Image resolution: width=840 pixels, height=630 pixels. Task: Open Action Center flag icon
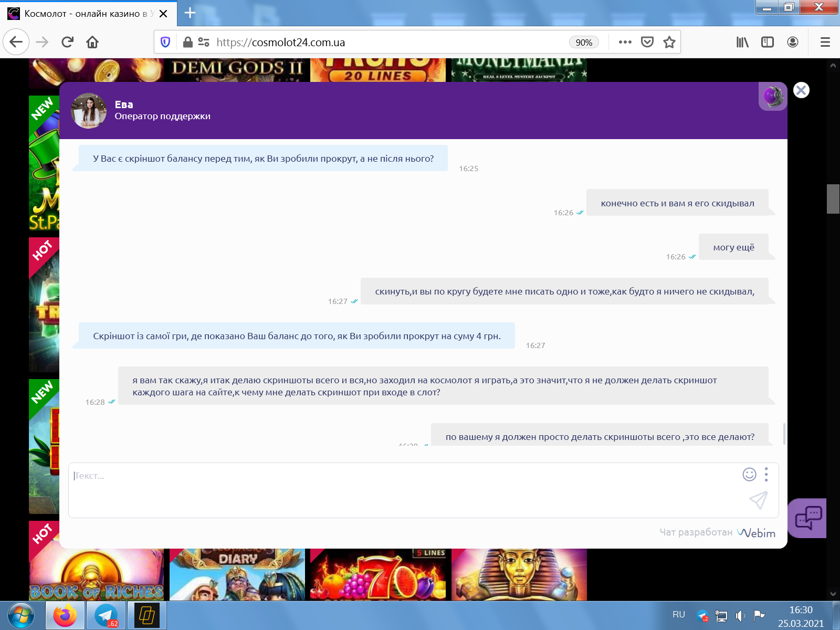tap(759, 615)
